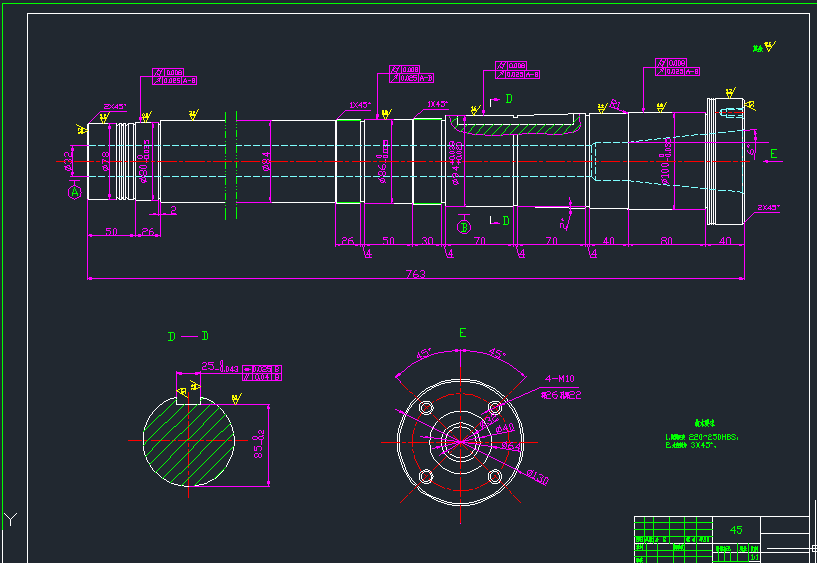The image size is (817, 563).
Task: Click the 40 dimension under the flange
Action: tap(725, 241)
